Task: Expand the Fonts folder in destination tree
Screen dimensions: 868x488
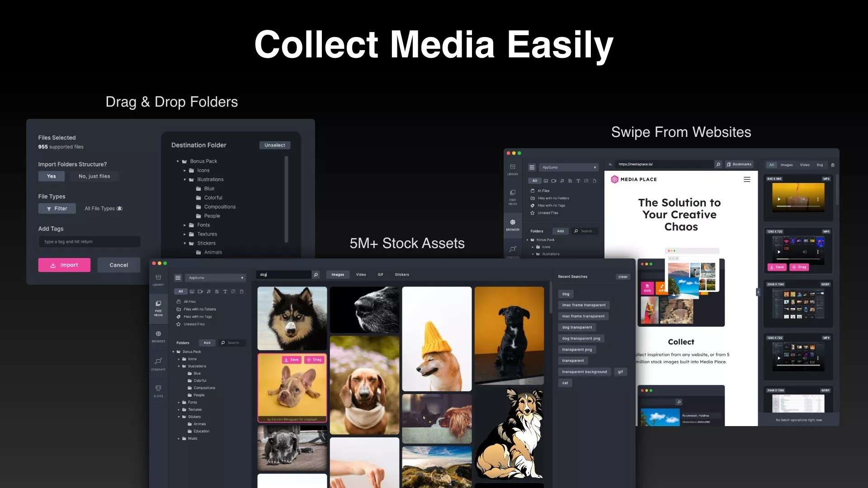Action: click(x=184, y=225)
